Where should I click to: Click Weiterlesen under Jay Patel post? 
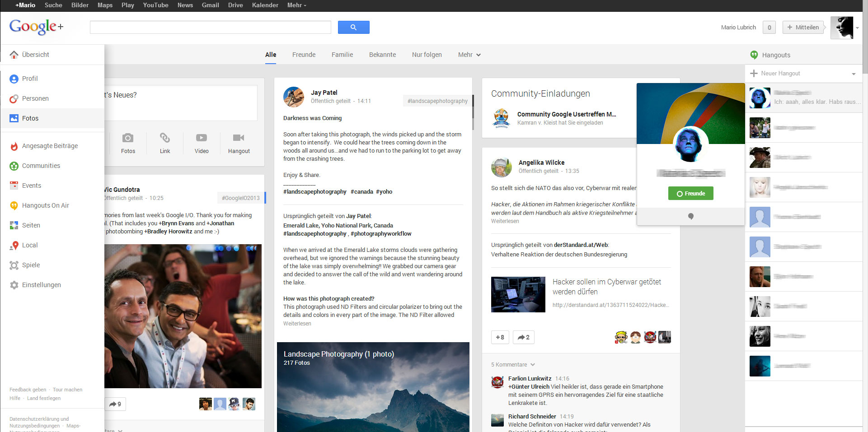click(x=297, y=324)
